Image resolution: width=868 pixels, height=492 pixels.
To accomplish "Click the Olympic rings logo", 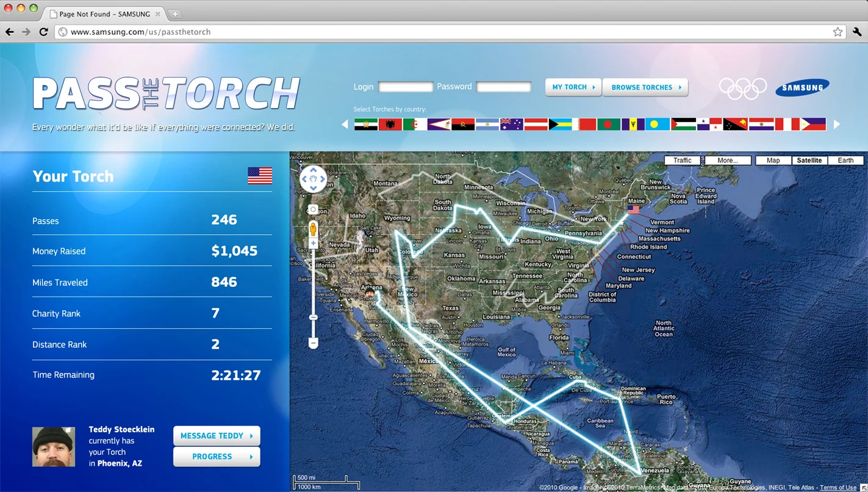I will pyautogui.click(x=743, y=89).
